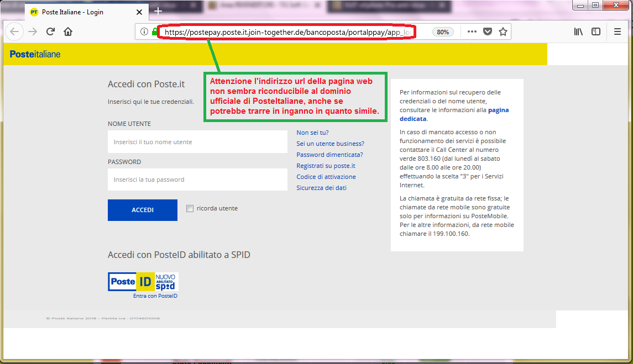This screenshot has height=364, width=633.
Task: Focus the Password input field
Action: tap(197, 180)
